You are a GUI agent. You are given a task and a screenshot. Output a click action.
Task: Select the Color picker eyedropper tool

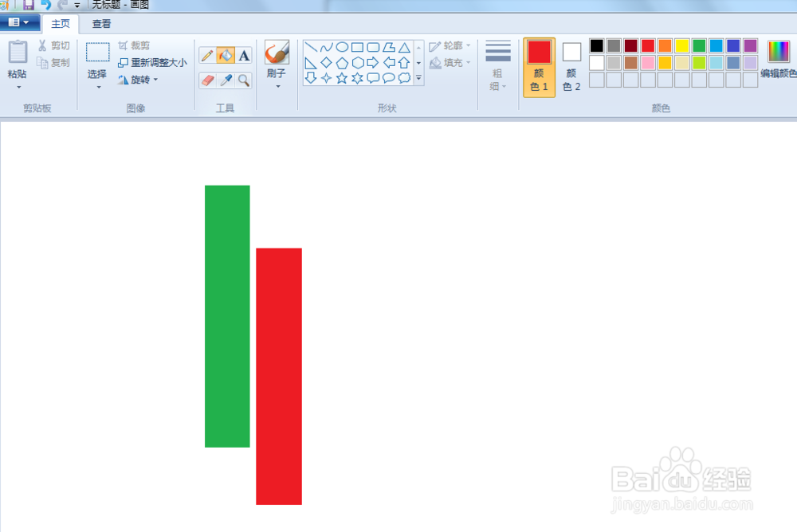tap(226, 80)
